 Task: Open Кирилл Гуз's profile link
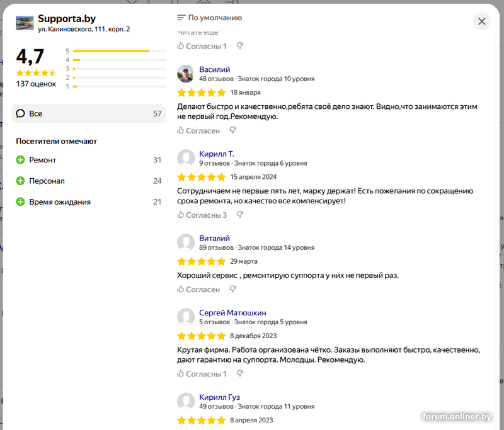219,397
